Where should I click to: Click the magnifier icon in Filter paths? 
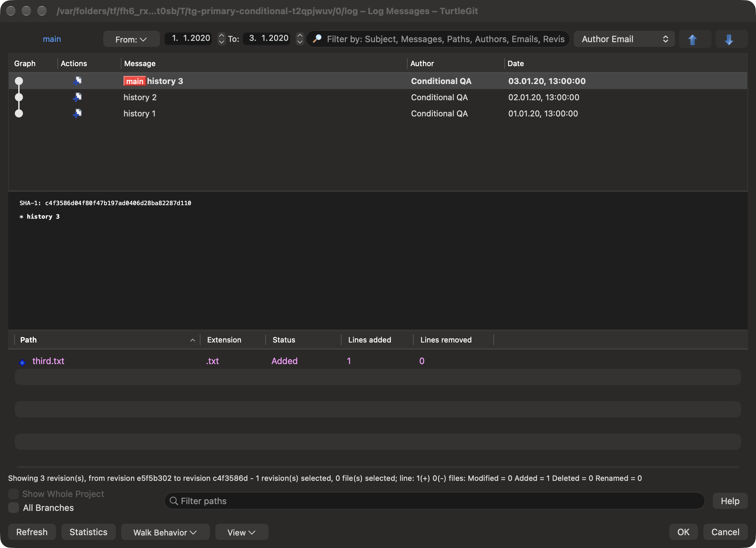coord(174,501)
